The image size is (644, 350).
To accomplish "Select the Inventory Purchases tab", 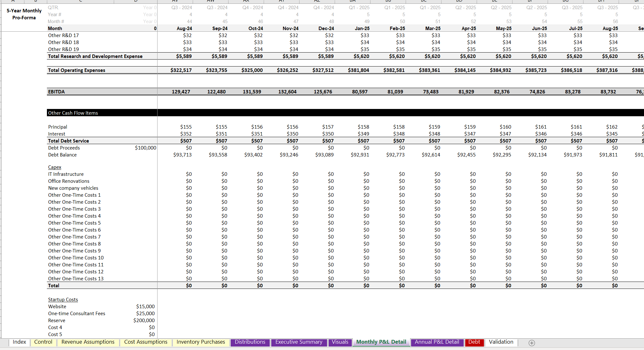I will tap(201, 342).
